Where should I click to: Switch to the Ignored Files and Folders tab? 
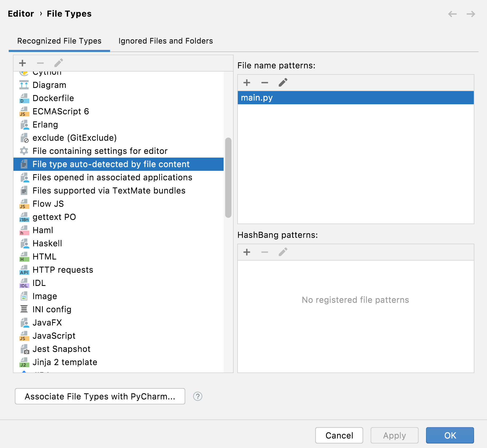(x=166, y=41)
